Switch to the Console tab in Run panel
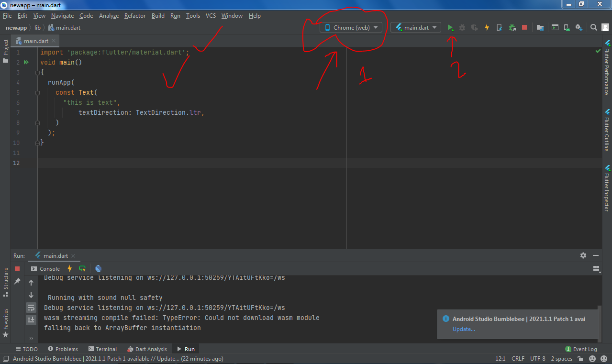The height and width of the screenshot is (364, 612). pyautogui.click(x=45, y=269)
